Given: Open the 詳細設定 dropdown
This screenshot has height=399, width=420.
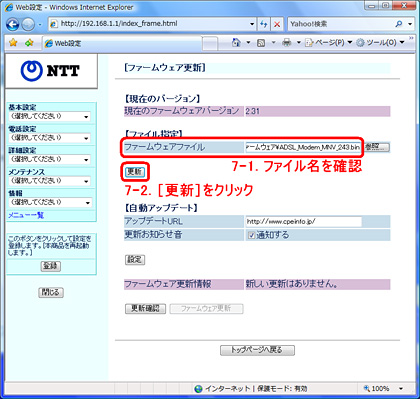Looking at the screenshot, I should (50, 159).
